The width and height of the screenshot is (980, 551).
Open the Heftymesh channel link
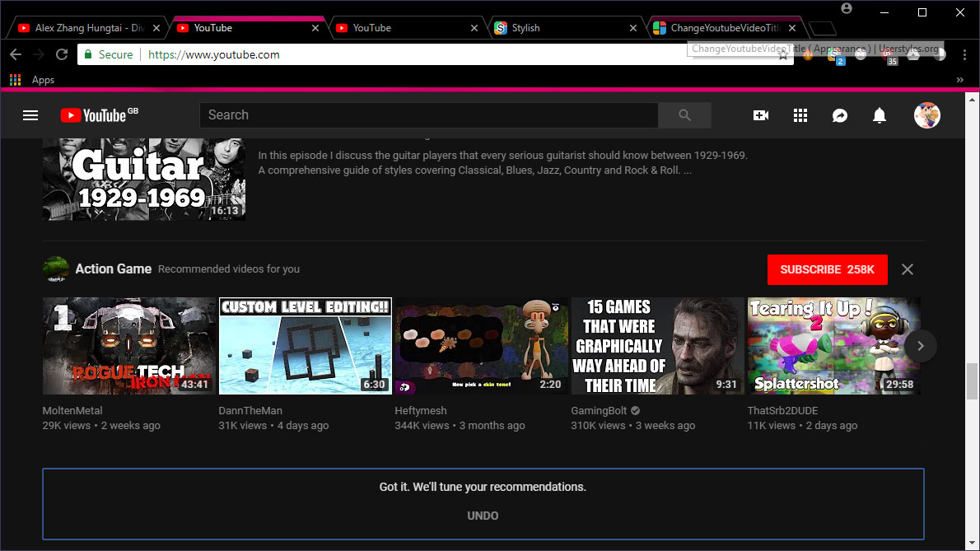(x=421, y=410)
